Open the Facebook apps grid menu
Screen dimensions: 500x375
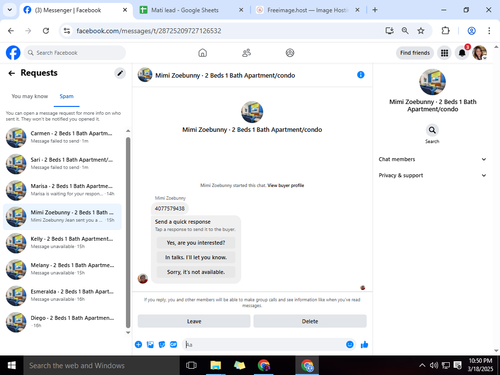pyautogui.click(x=444, y=53)
